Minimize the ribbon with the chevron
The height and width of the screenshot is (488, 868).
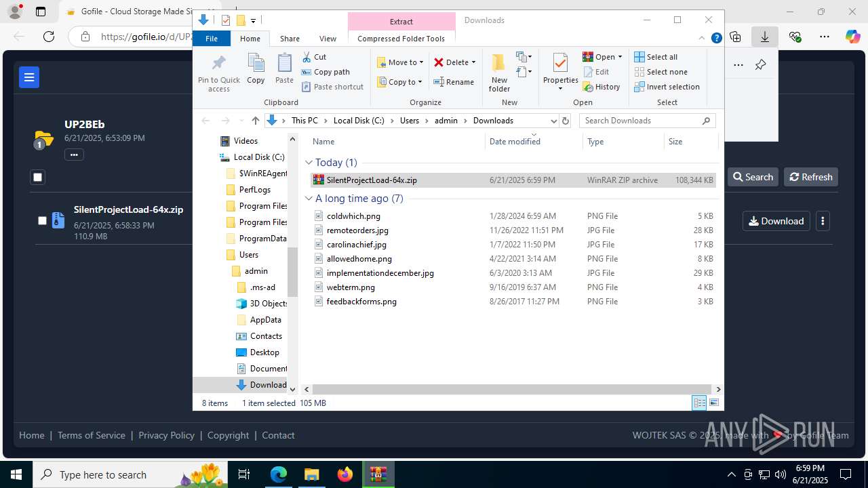702,39
